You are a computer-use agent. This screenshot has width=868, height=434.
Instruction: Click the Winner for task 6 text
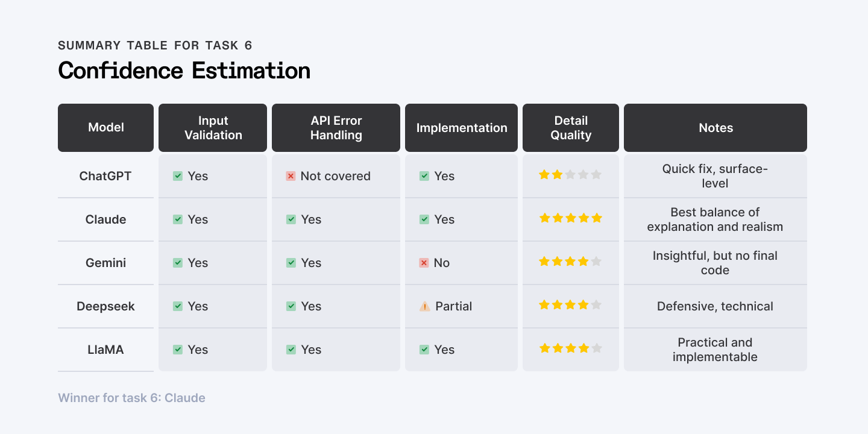coord(131,398)
